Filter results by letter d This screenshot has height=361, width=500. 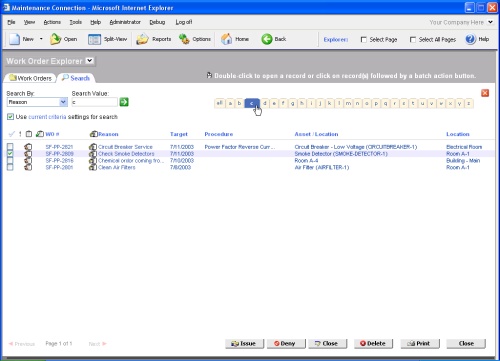[x=265, y=103]
